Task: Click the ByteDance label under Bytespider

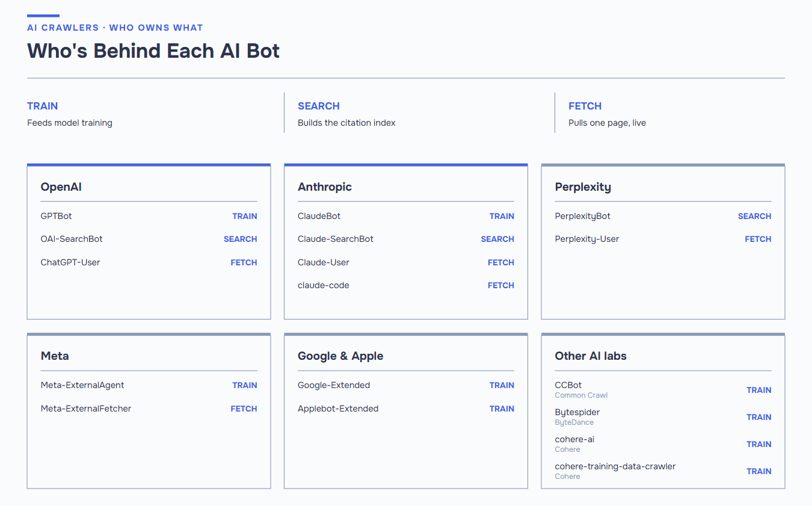Action: coord(574,422)
